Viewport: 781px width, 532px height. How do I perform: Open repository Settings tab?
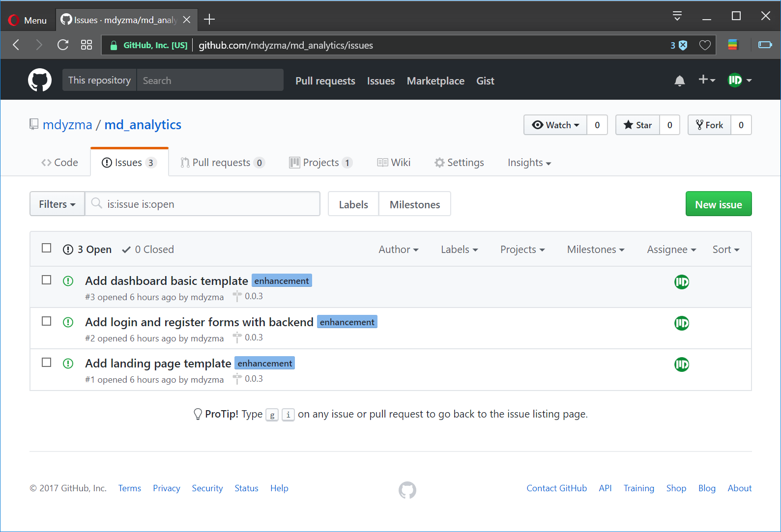[x=459, y=163]
